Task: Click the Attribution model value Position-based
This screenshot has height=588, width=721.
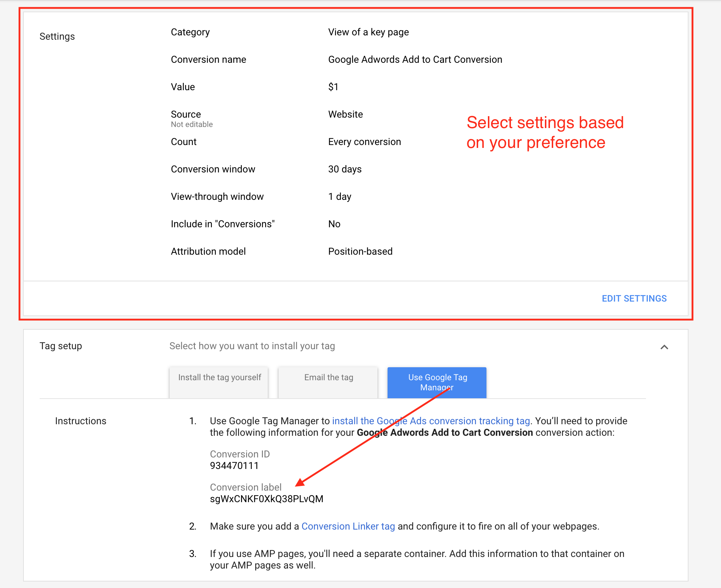Action: click(x=360, y=251)
